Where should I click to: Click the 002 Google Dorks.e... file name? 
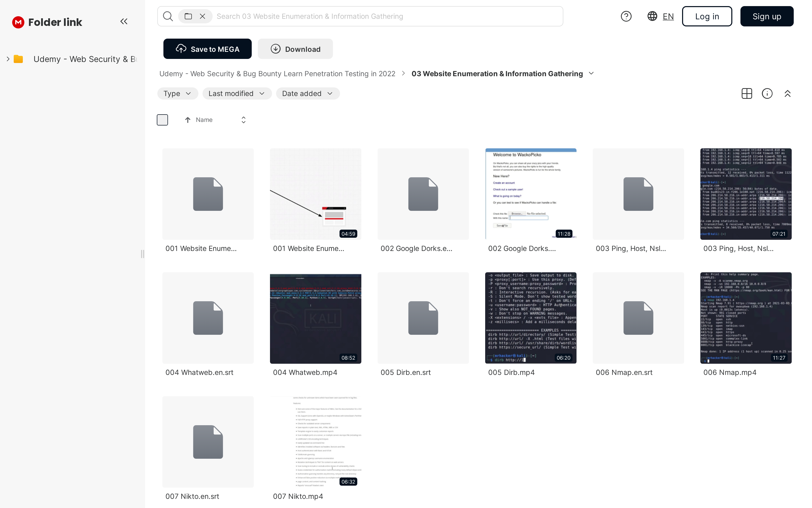[x=416, y=248]
